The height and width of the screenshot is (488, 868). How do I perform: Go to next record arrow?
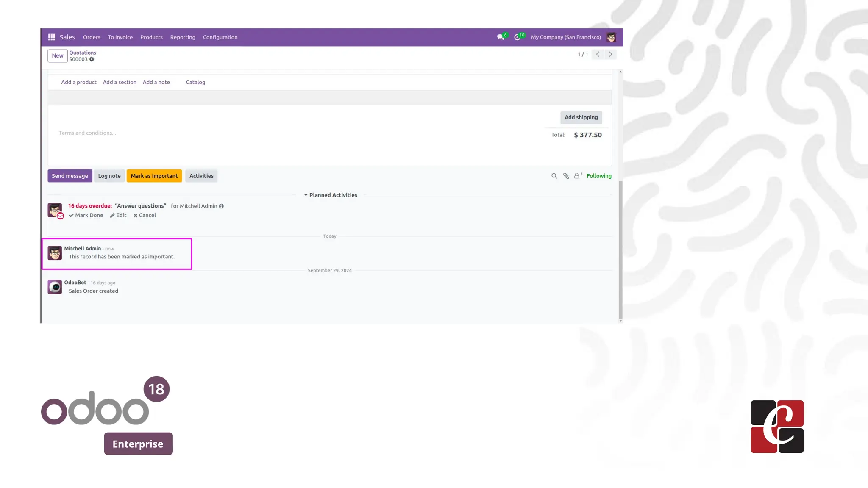610,54
